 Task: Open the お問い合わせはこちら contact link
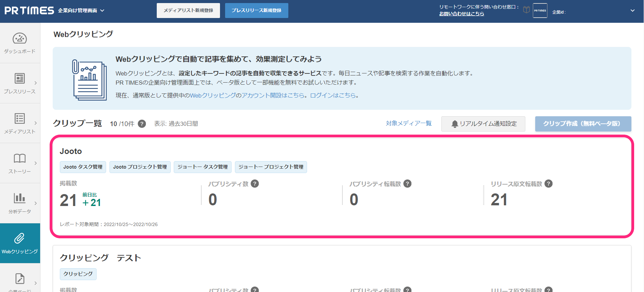pyautogui.click(x=461, y=14)
